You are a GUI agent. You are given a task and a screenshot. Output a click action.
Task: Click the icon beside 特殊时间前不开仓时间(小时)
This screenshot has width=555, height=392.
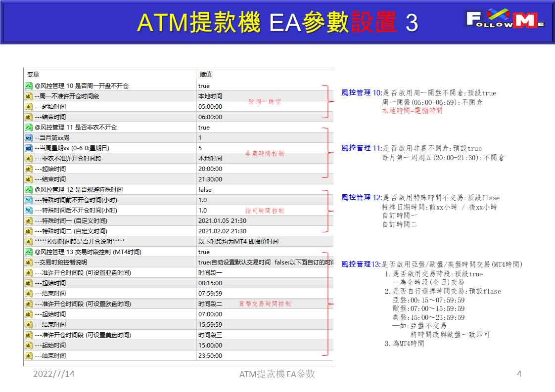(x=28, y=200)
